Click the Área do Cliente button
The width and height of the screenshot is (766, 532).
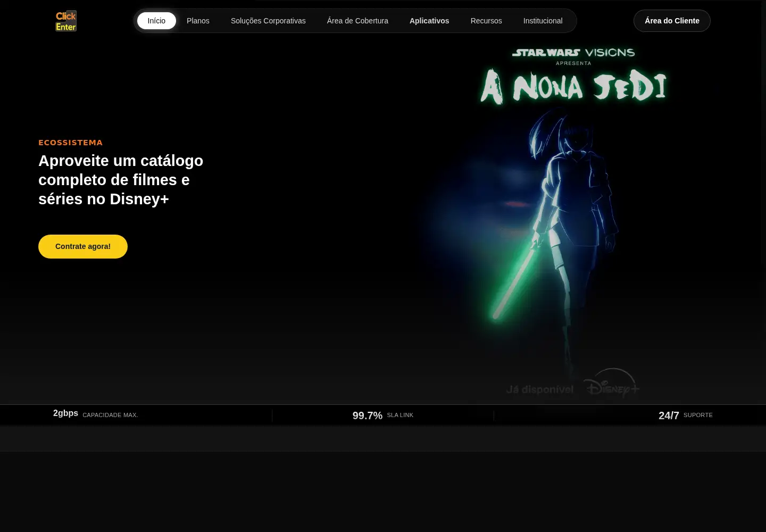(x=672, y=21)
